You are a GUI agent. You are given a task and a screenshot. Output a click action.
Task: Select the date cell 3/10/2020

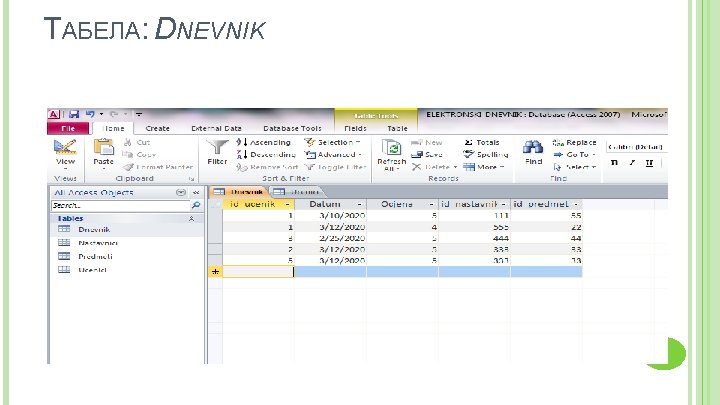click(x=331, y=215)
